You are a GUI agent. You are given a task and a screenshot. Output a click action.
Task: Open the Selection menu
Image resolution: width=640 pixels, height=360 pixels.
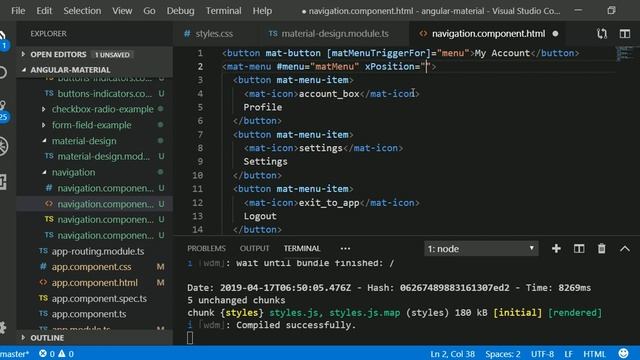82,11
